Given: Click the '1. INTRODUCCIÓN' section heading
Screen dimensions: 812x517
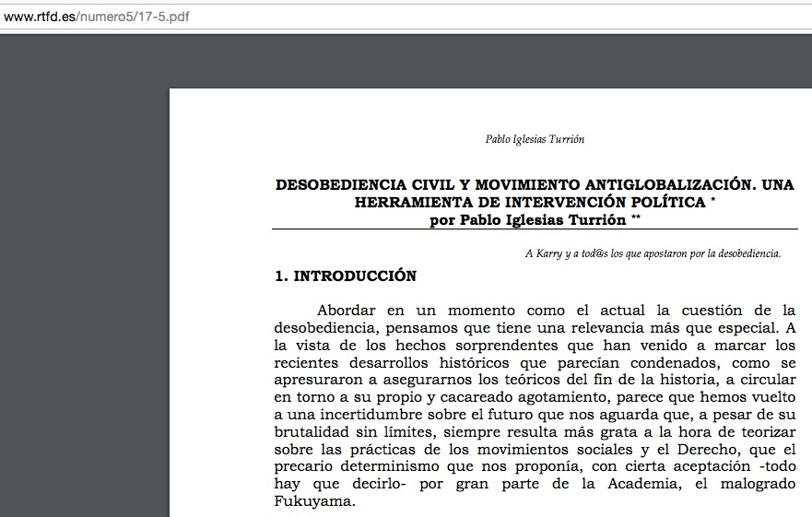Looking at the screenshot, I should click(346, 276).
